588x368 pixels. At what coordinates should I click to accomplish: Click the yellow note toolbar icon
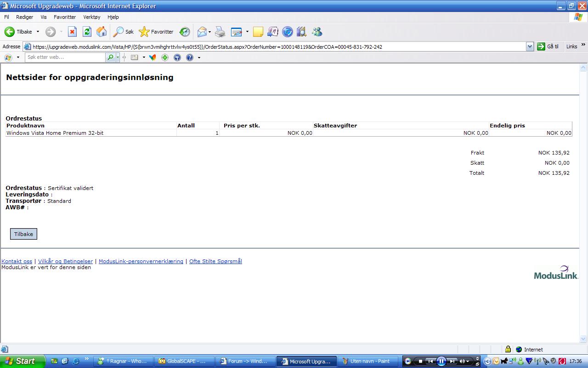point(258,32)
